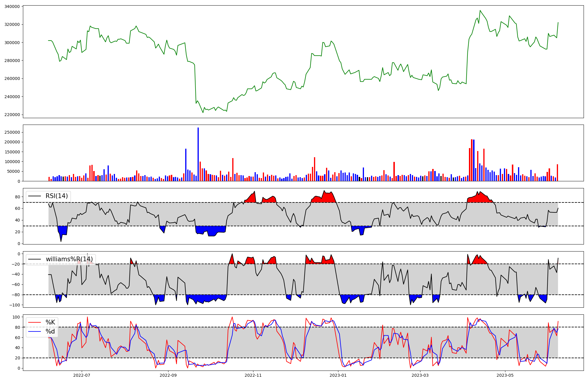Select the blue %d legend entry

[x=50, y=332]
